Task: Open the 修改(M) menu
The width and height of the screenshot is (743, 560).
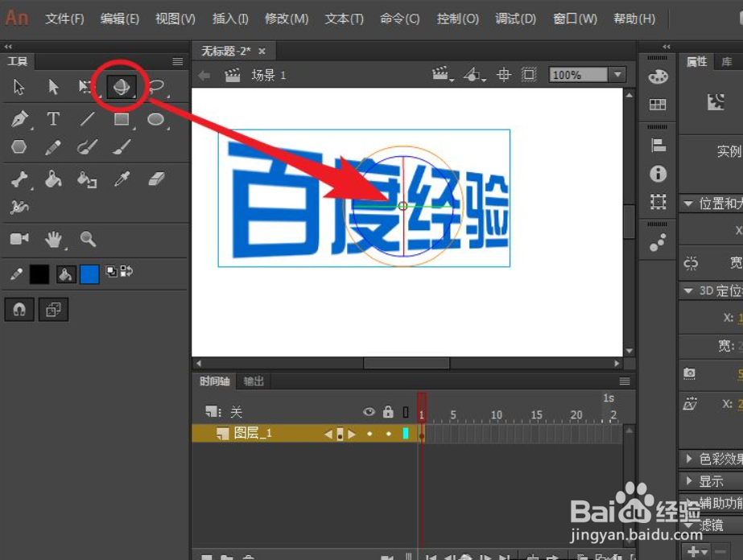Action: 287,19
